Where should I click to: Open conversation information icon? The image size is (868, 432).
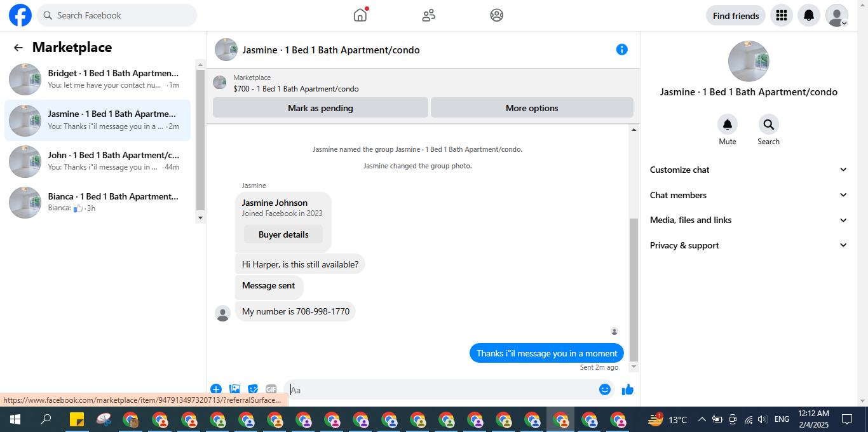622,50
